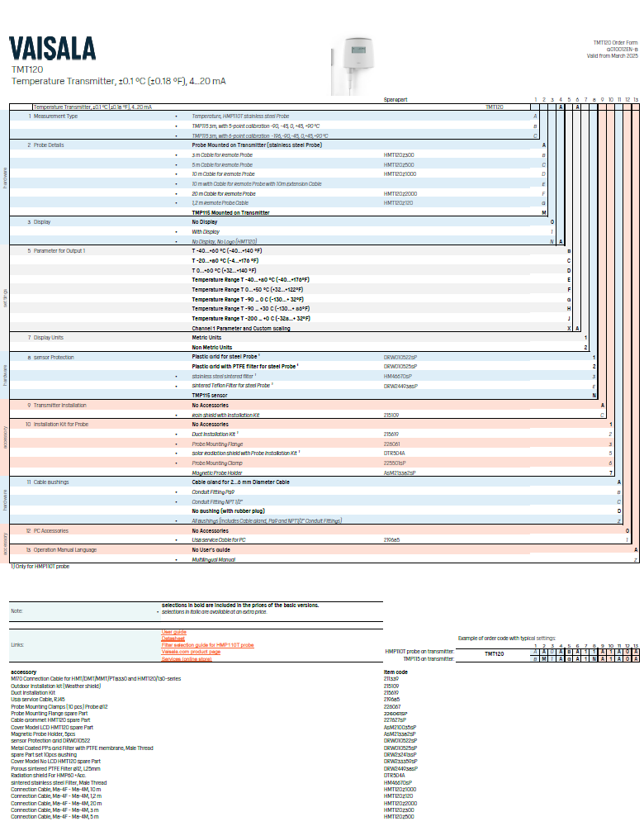Image resolution: width=644 pixels, height=831 pixels.
Task: Click the 'T -40...+60 °C' range option
Action: [227, 250]
